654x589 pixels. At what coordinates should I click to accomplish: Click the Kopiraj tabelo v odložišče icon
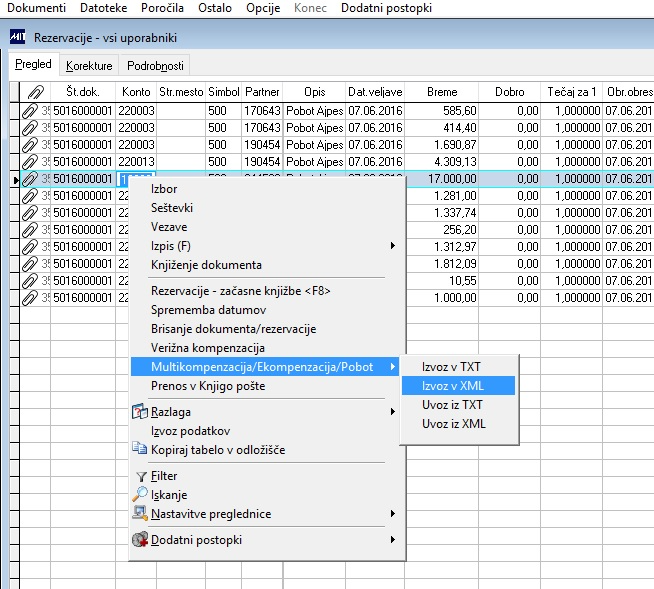140,449
